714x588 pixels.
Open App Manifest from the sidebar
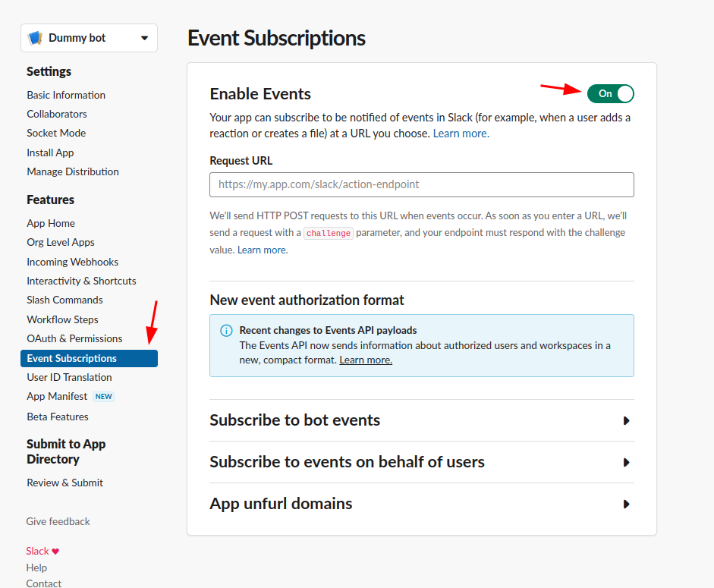(x=57, y=396)
